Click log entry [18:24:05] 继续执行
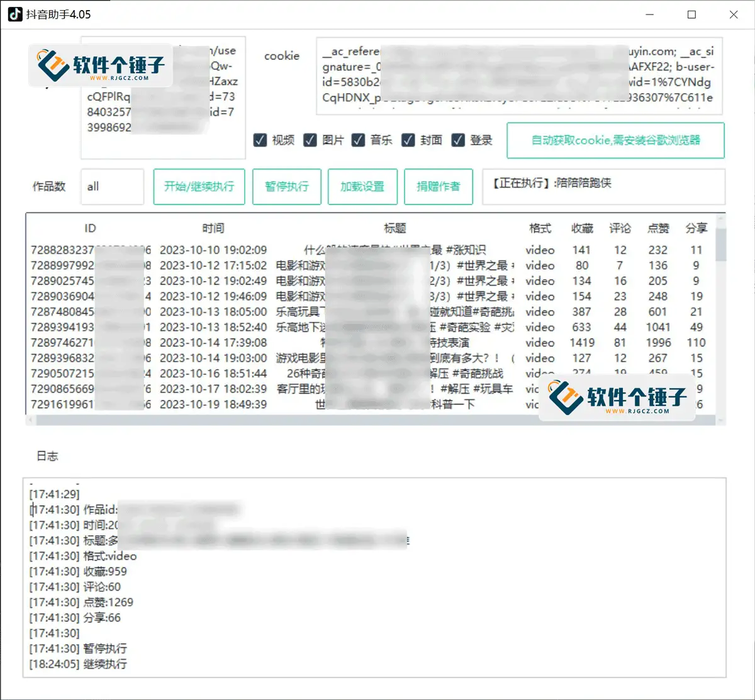 pyautogui.click(x=78, y=664)
